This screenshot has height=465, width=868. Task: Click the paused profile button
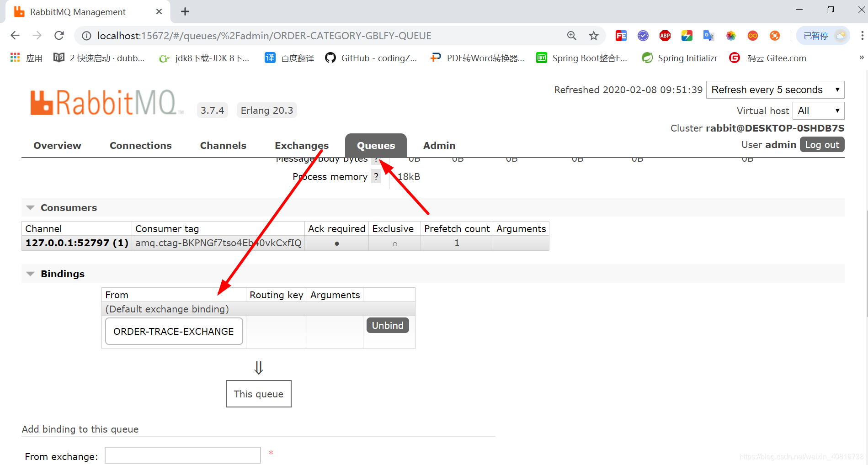(823, 36)
